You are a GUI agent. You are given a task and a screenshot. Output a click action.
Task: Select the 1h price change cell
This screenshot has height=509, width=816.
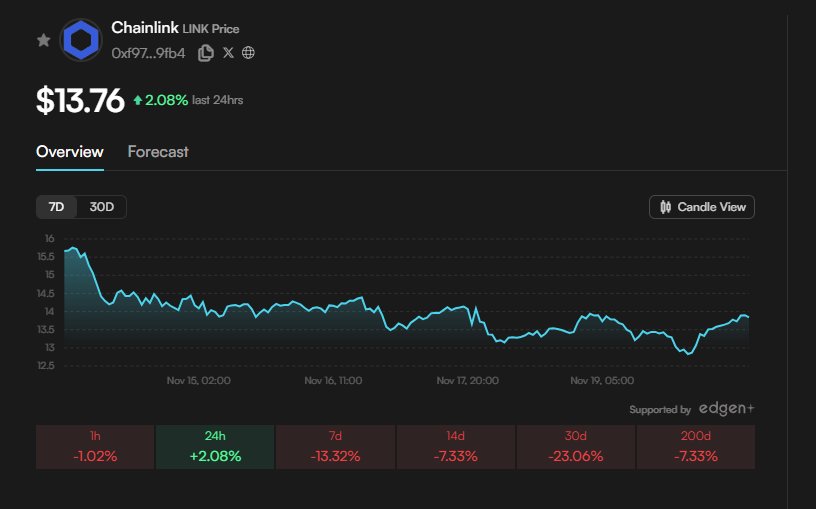coord(96,447)
